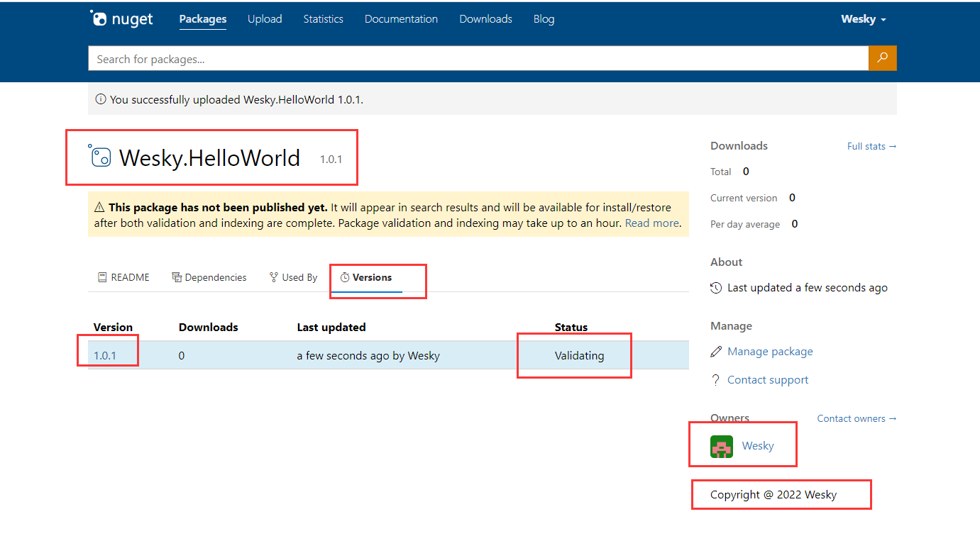980x536 pixels.
Task: Open the Contact support link
Action: pyautogui.click(x=768, y=380)
